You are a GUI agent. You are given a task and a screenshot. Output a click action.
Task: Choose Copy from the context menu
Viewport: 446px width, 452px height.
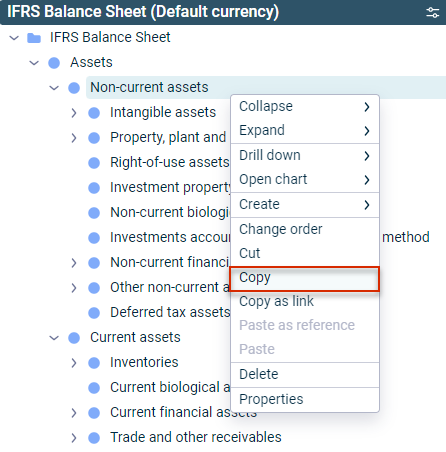(x=305, y=278)
